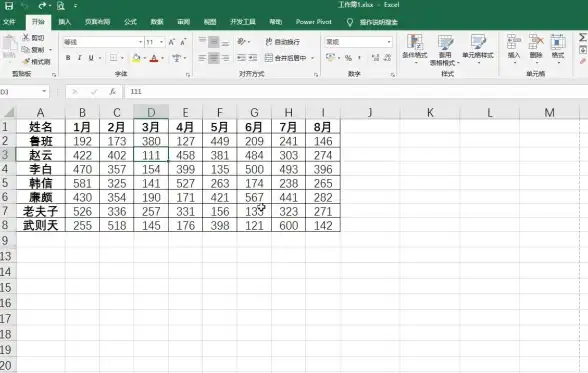The height and width of the screenshot is (373, 588).
Task: Open the underline style dropdown arrow
Action: pos(100,58)
